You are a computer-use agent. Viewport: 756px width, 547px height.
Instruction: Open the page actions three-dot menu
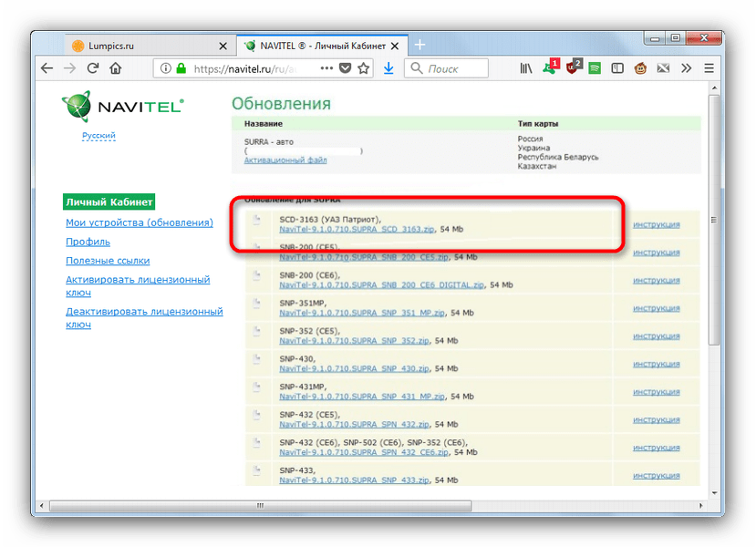326,68
